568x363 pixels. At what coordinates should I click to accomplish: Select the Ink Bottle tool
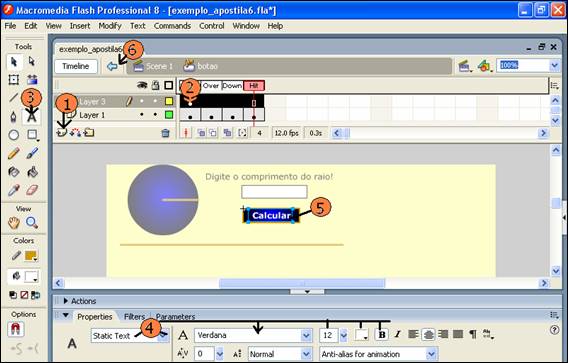[14, 172]
